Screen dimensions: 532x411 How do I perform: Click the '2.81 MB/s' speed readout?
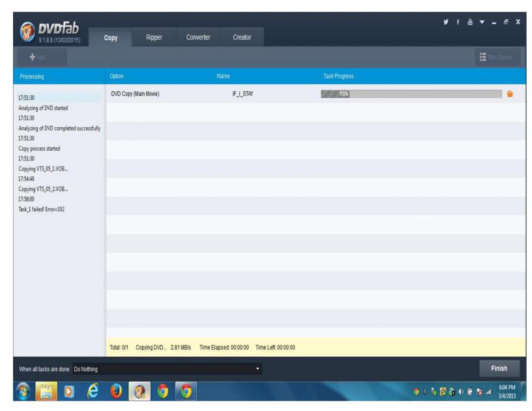(181, 347)
